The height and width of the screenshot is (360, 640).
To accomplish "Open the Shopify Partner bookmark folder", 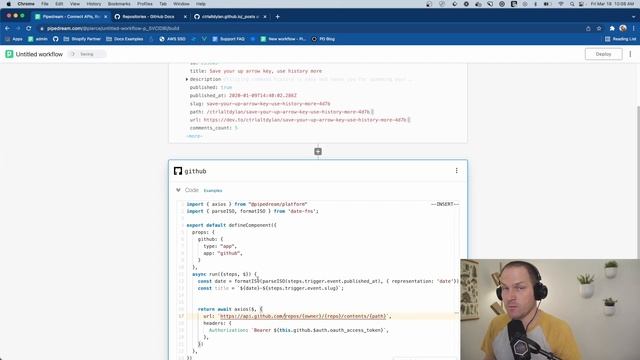I will click(82, 39).
